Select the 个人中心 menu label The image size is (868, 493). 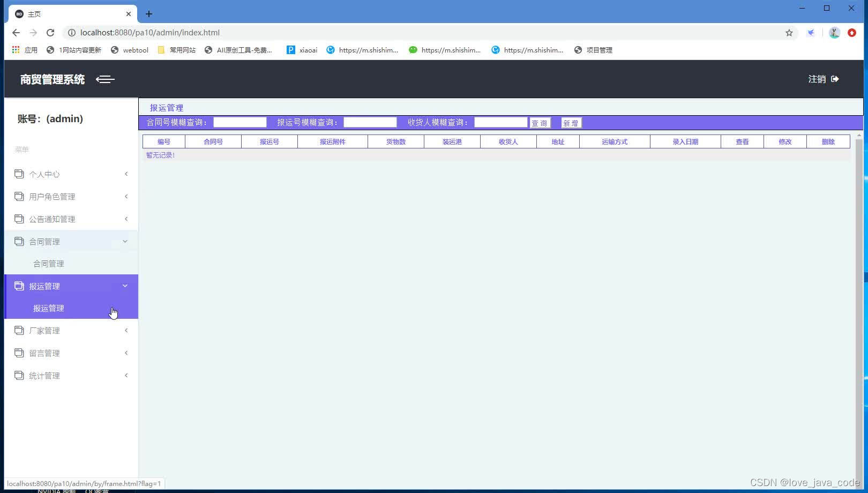tap(44, 174)
